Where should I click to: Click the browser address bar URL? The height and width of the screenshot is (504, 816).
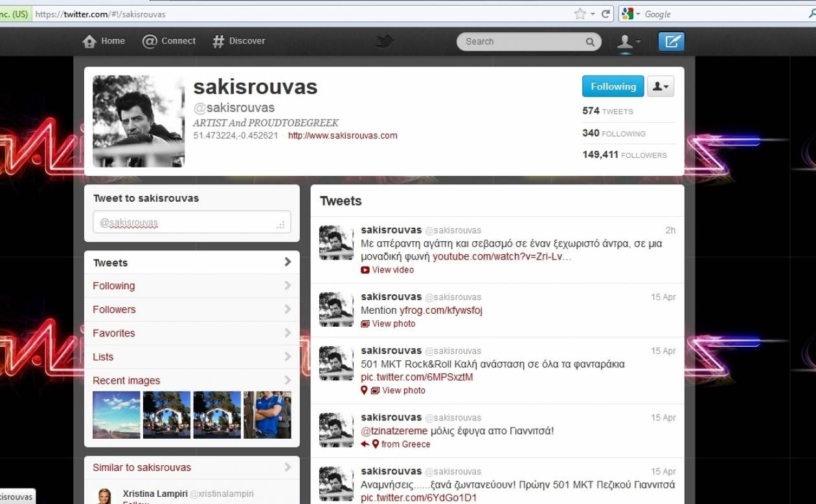click(x=100, y=14)
